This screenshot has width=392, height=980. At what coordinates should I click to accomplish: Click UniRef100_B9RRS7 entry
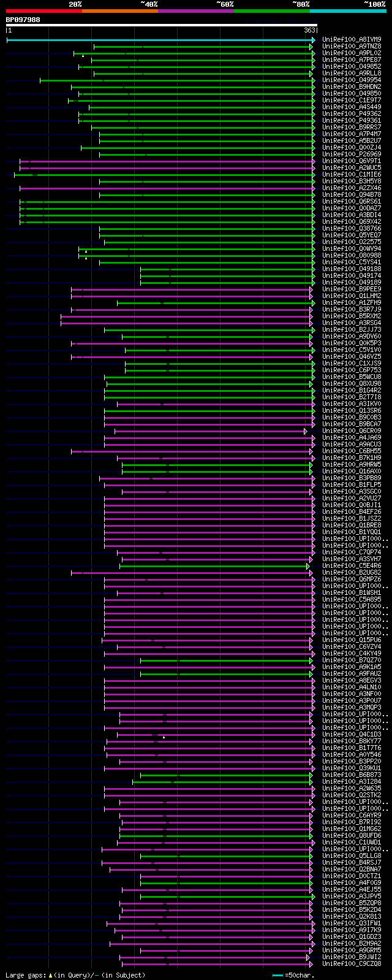[x=352, y=128]
